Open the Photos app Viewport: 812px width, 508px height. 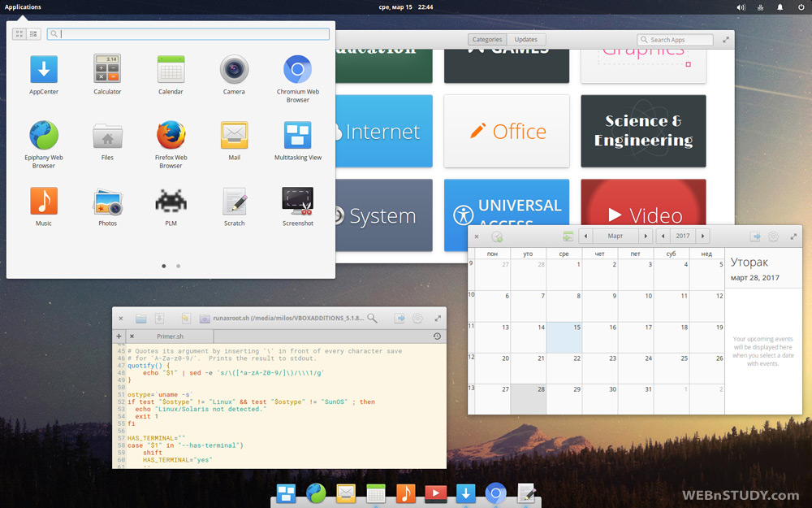(107, 202)
